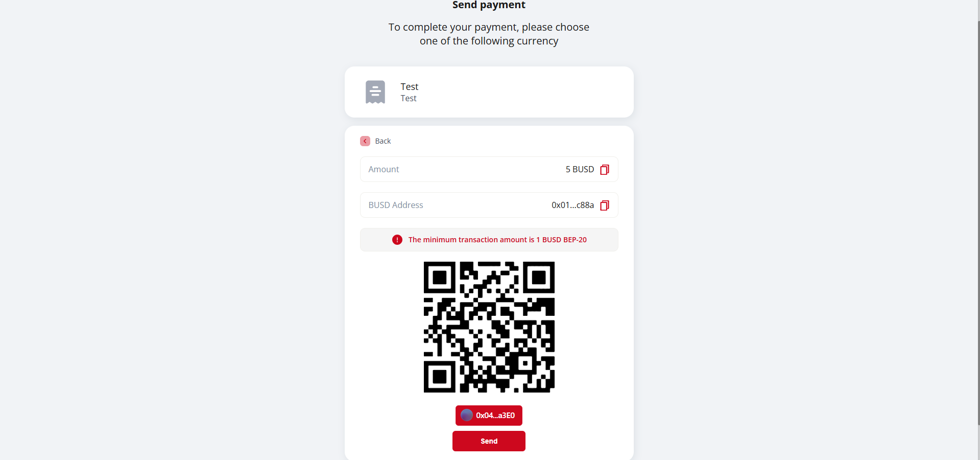
Task: Click the pink back arrow icon
Action: [x=365, y=141]
